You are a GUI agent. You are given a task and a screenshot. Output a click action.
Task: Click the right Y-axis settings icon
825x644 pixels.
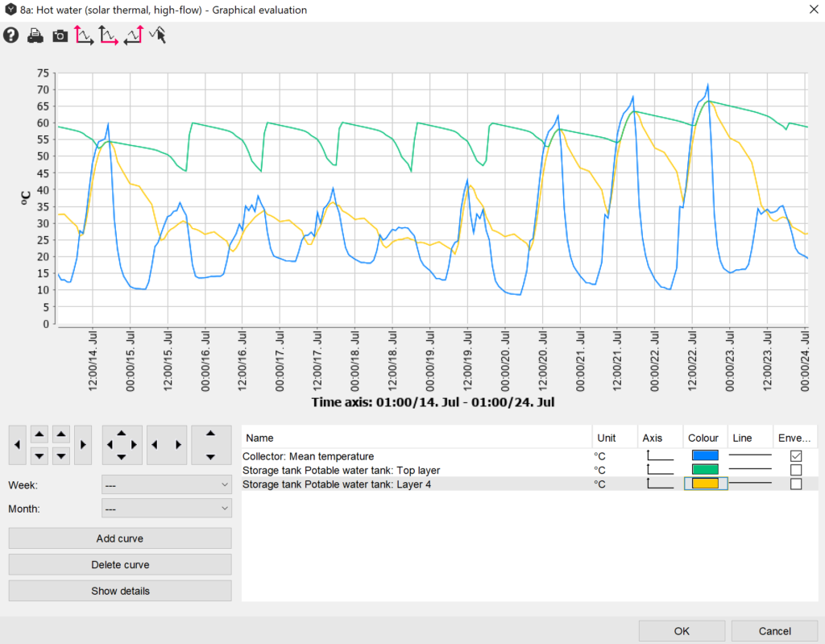(133, 35)
